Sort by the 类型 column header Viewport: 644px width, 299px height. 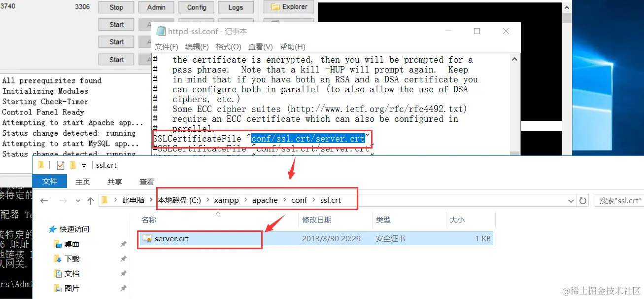[x=383, y=220]
